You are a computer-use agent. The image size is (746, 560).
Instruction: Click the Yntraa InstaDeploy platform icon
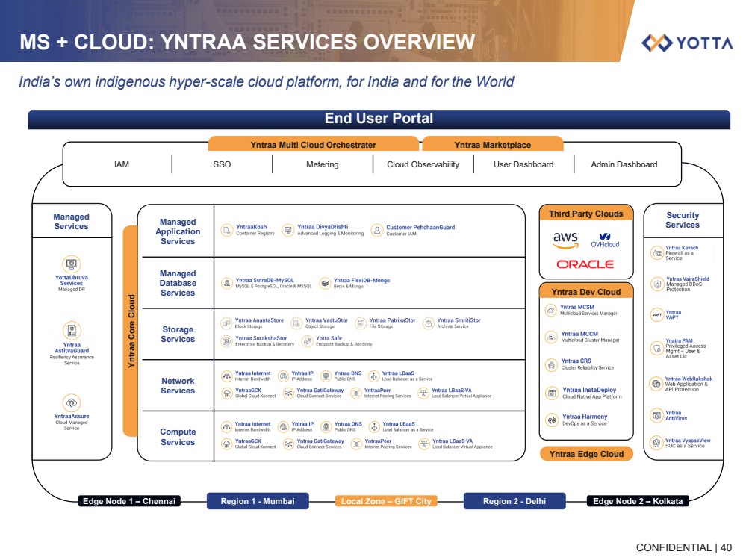click(x=552, y=393)
